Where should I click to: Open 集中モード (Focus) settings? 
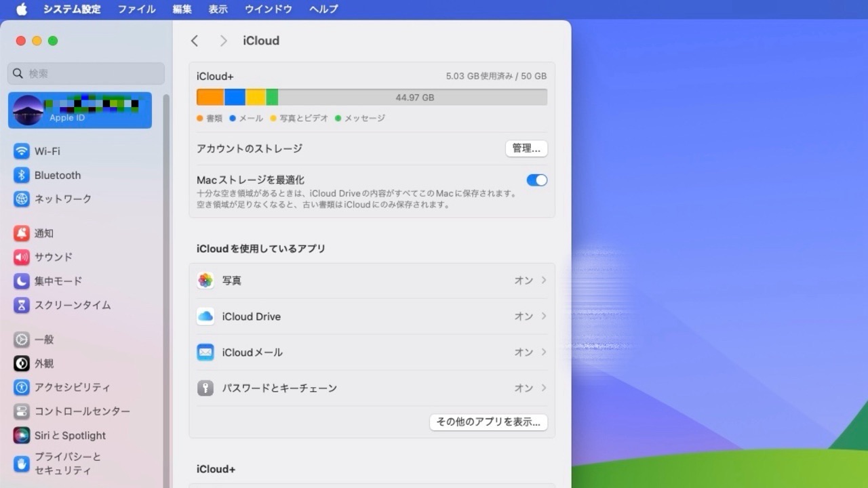(x=54, y=281)
